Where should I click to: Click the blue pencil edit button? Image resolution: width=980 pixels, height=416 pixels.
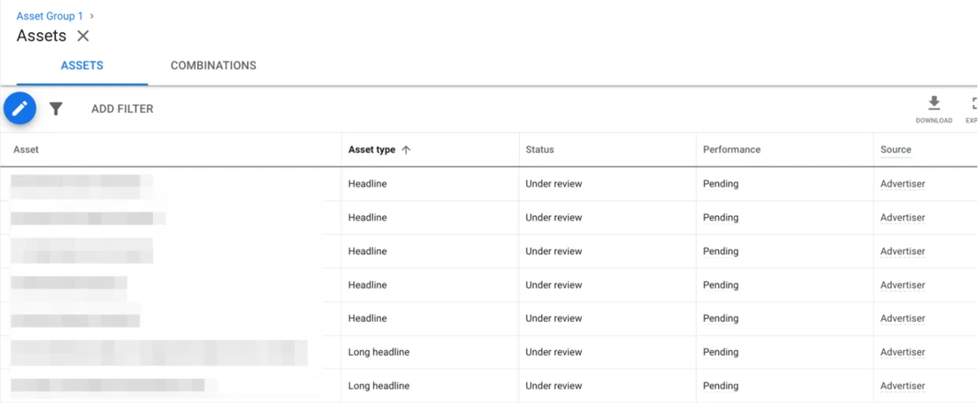pyautogui.click(x=20, y=108)
